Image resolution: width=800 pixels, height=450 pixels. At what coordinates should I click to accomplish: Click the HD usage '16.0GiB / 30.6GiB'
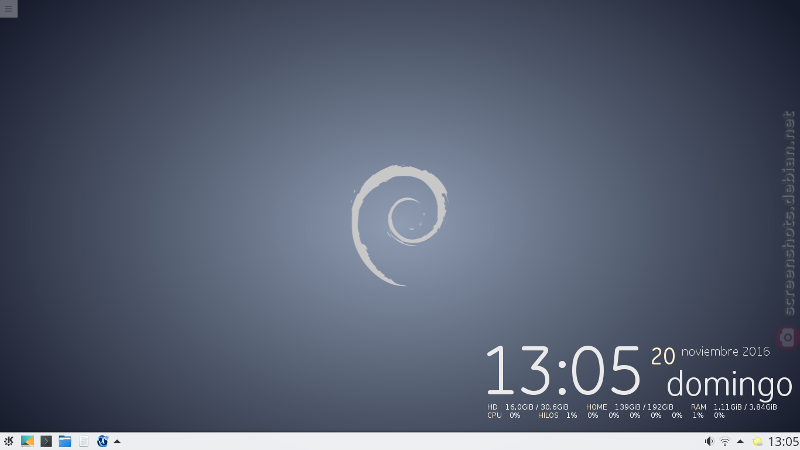point(537,407)
